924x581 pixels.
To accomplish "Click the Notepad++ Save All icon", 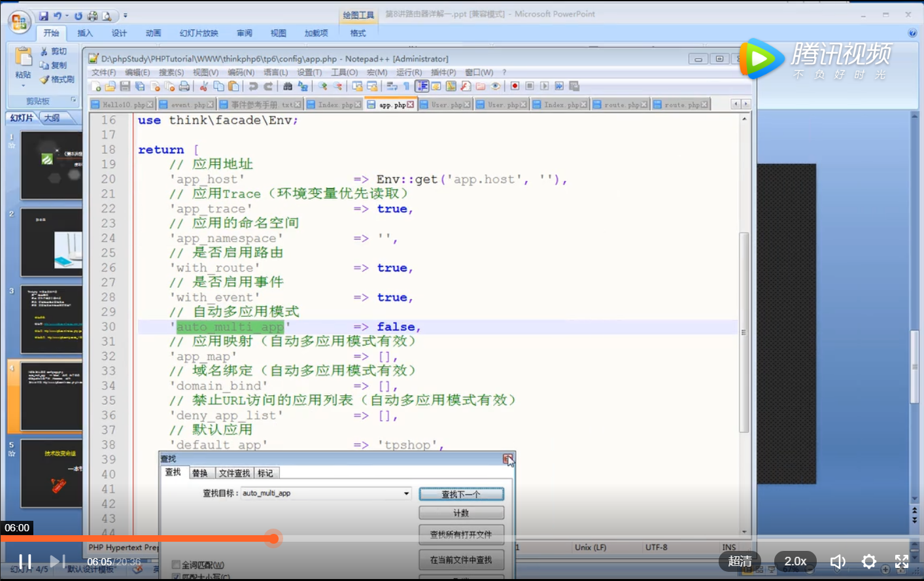I will click(140, 86).
